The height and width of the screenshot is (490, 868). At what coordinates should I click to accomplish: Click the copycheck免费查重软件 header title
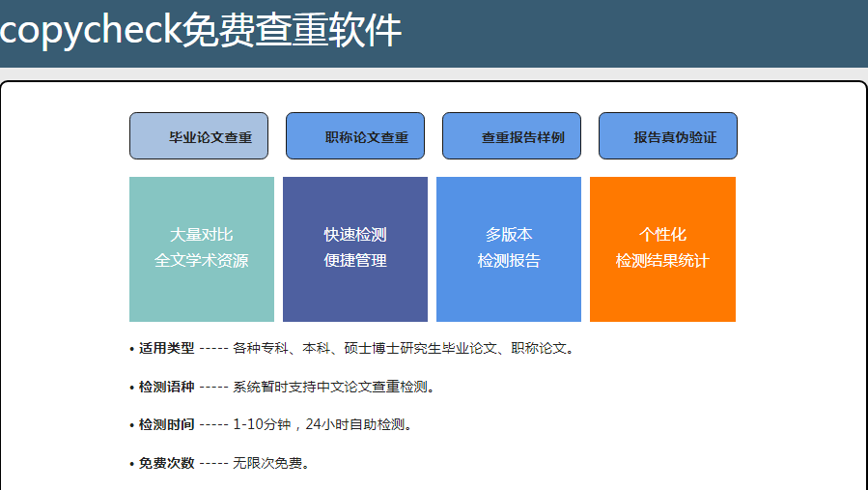tap(201, 30)
